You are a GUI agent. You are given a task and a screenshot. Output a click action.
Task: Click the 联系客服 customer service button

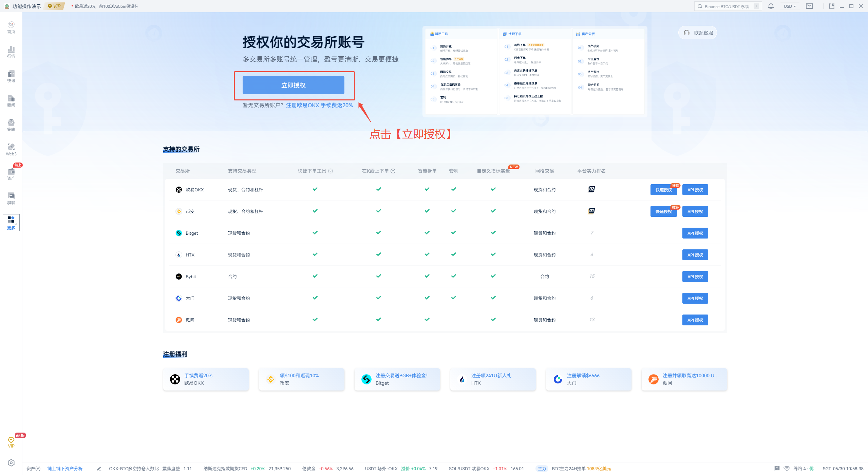click(697, 33)
